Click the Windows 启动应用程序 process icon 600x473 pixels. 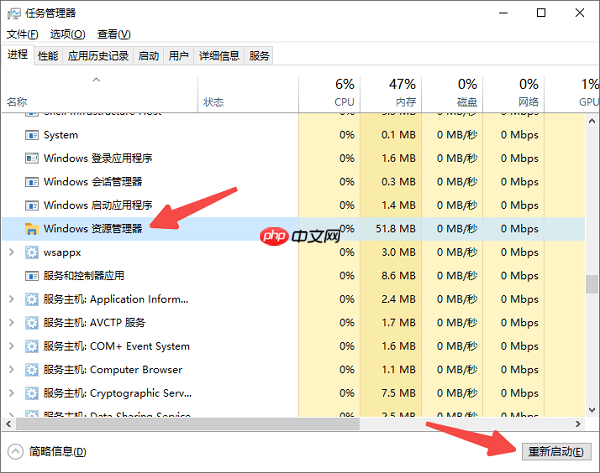tap(32, 206)
